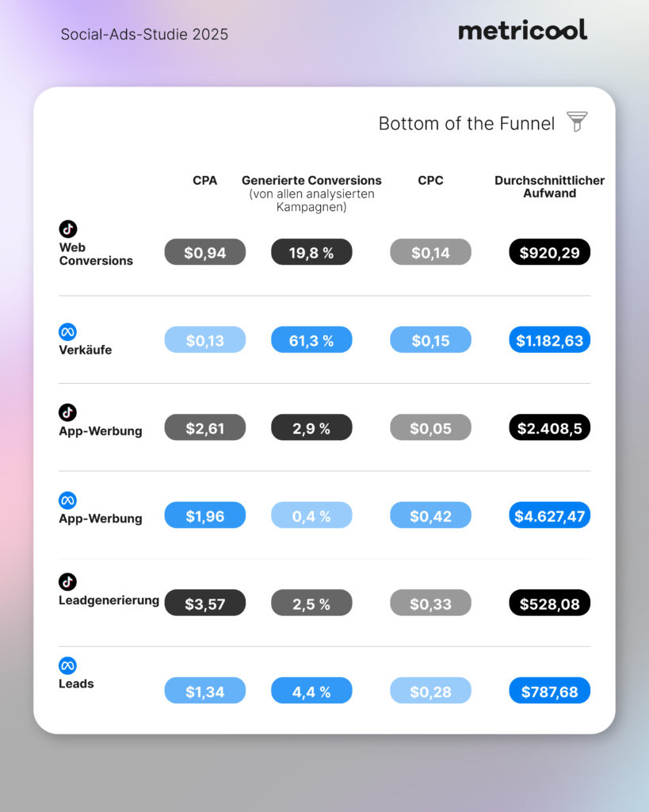This screenshot has width=649, height=812.
Task: Click the CPC column header
Action: click(x=430, y=181)
